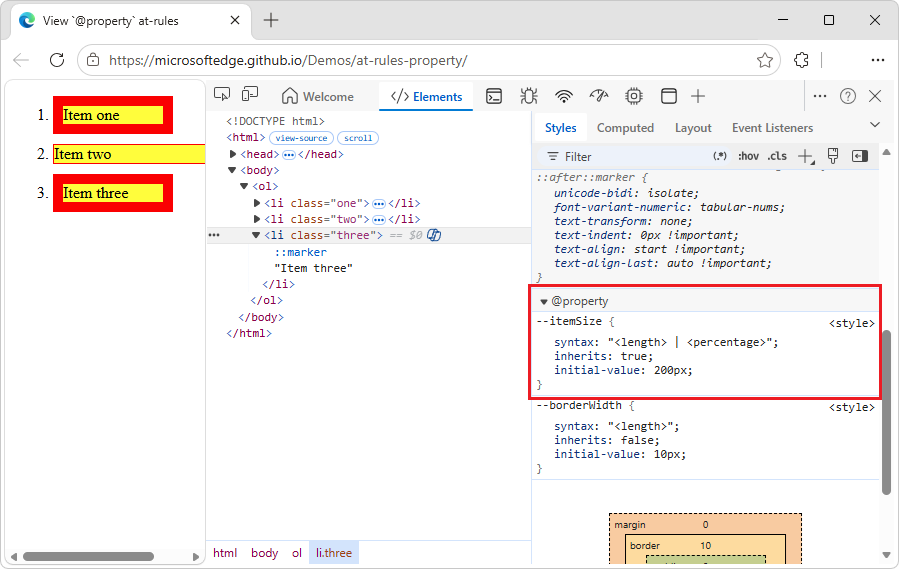Collapse li class three node

[x=256, y=235]
